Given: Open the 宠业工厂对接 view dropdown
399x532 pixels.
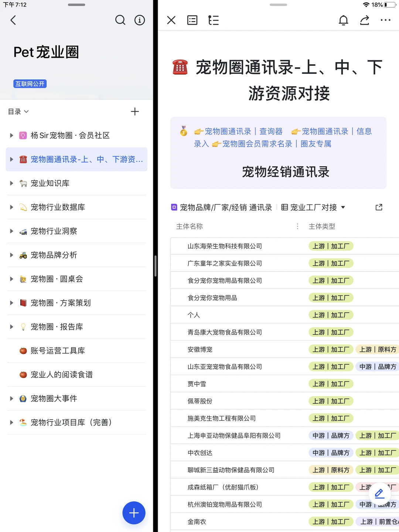Looking at the screenshot, I should tap(343, 207).
